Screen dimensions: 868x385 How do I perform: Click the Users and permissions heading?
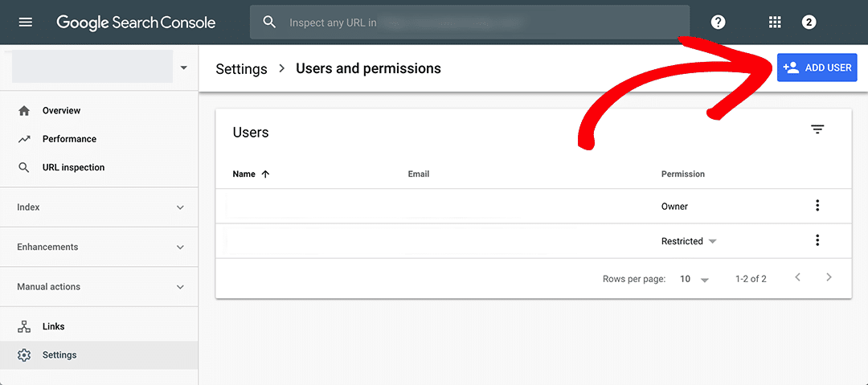(x=369, y=68)
